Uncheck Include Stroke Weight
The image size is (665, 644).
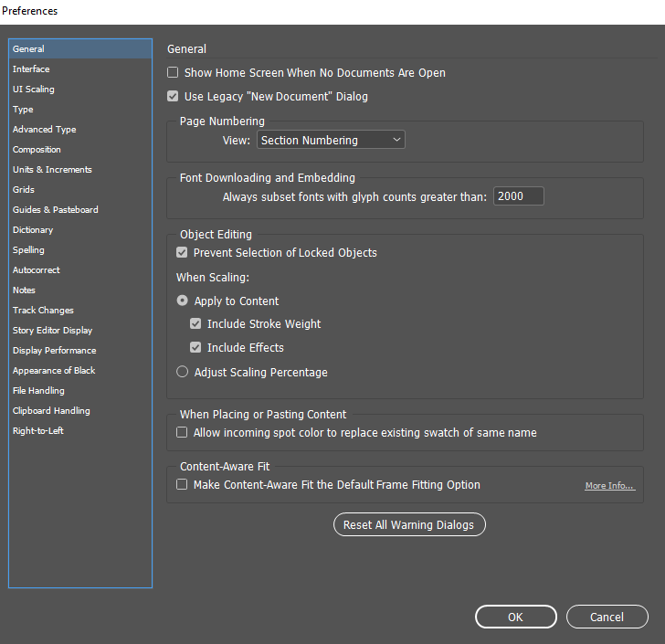coord(195,323)
